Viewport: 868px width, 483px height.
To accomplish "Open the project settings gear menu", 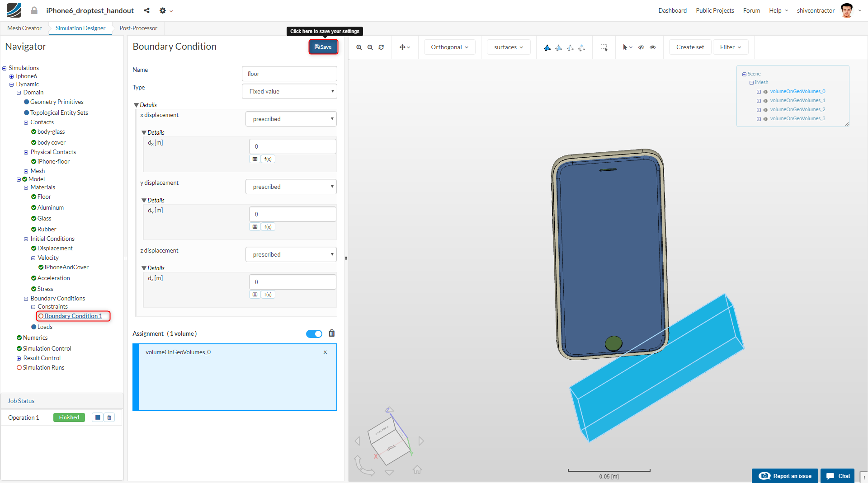I will pyautogui.click(x=166, y=10).
